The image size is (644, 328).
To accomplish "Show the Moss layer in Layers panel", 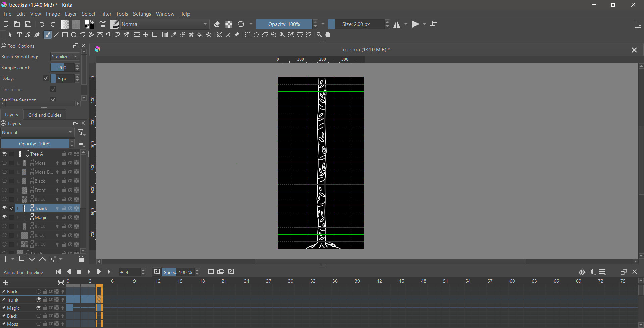I will (x=4, y=163).
